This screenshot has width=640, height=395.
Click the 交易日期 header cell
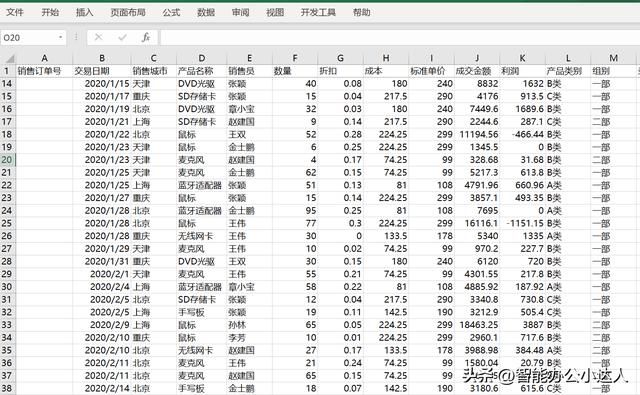[102, 71]
